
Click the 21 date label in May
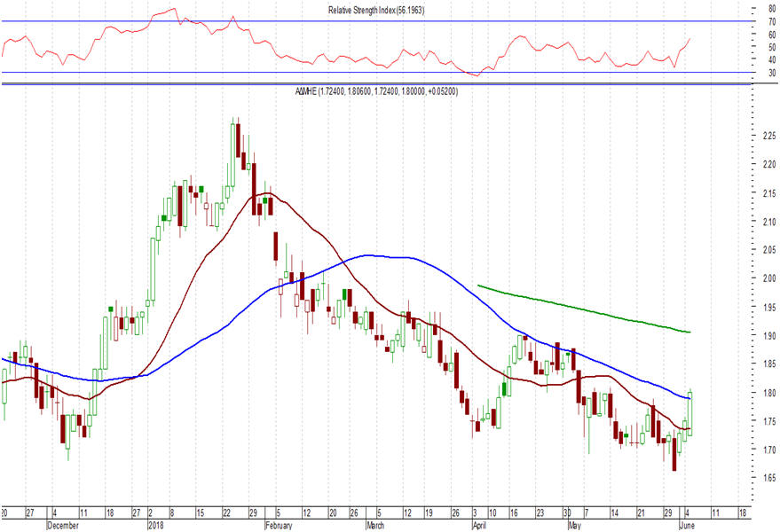(642, 512)
